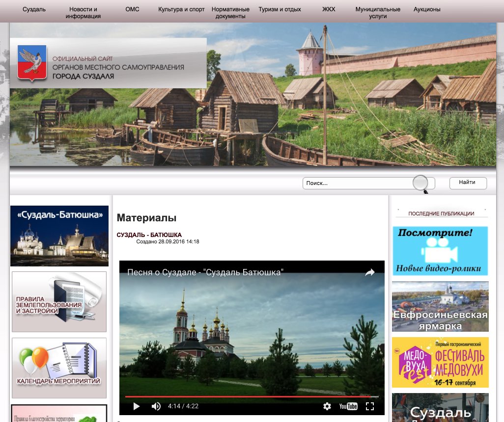The width and height of the screenshot is (504, 422).
Task: Seek along the video progress bar
Action: [x=252, y=396]
